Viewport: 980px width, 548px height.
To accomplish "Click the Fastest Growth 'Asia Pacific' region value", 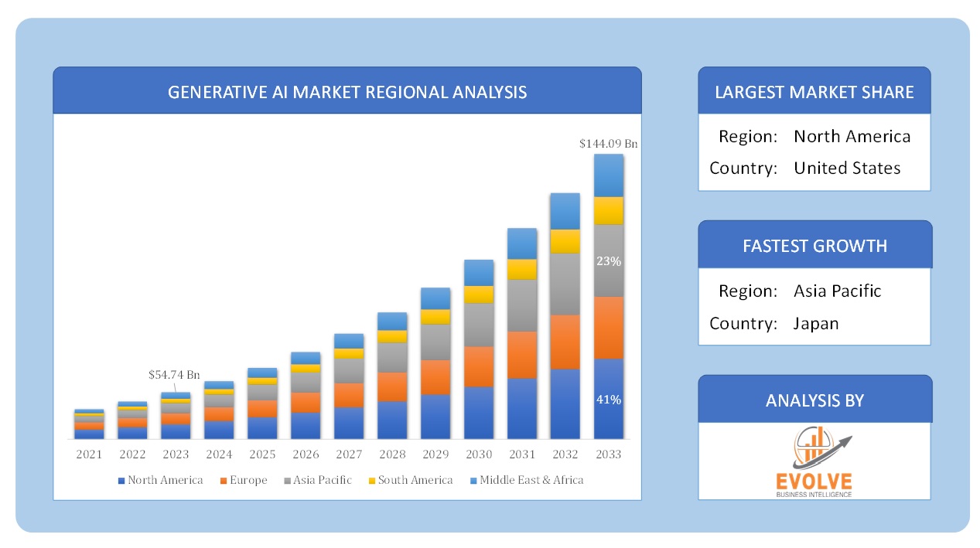I will (838, 291).
